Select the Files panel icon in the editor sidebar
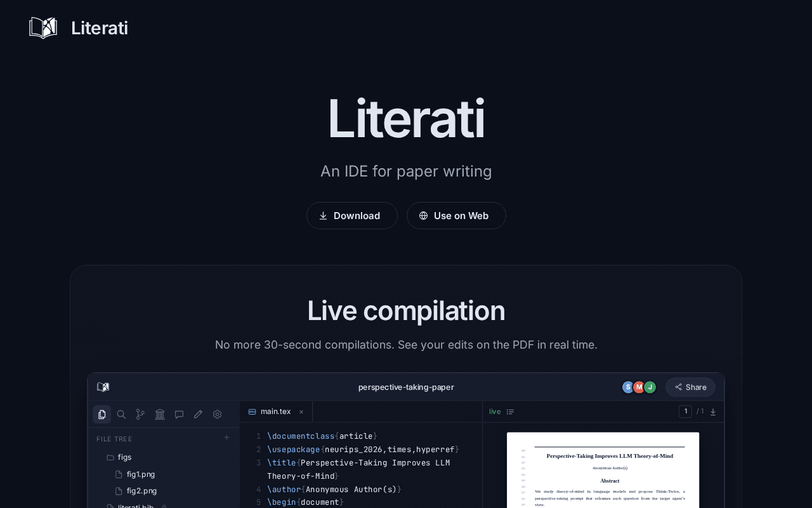 (x=102, y=414)
